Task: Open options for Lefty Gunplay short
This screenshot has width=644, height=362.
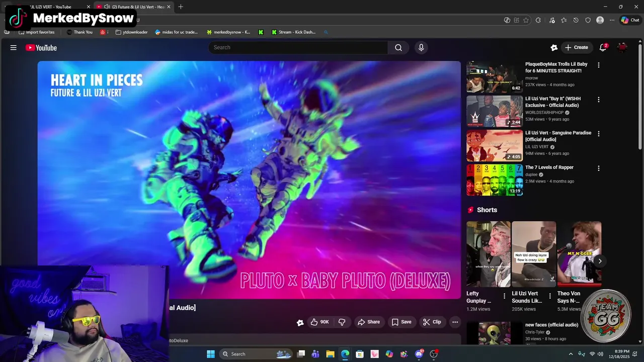Action: (x=504, y=296)
